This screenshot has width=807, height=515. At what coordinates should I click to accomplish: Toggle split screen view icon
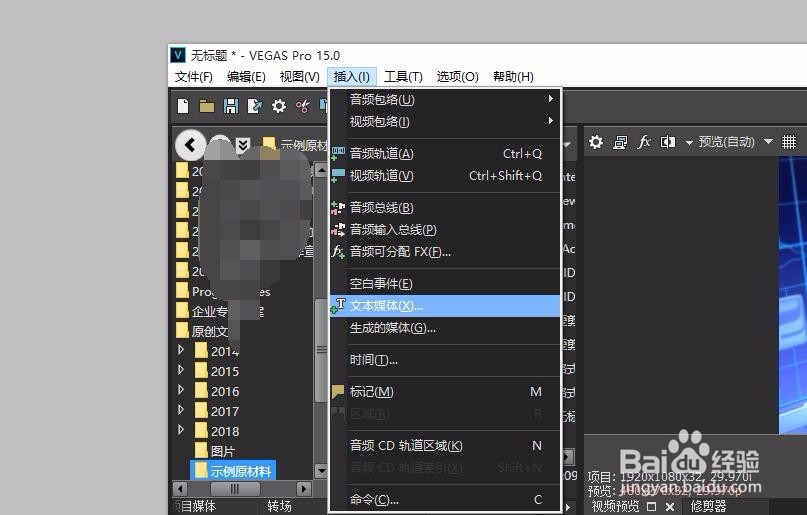pyautogui.click(x=668, y=142)
